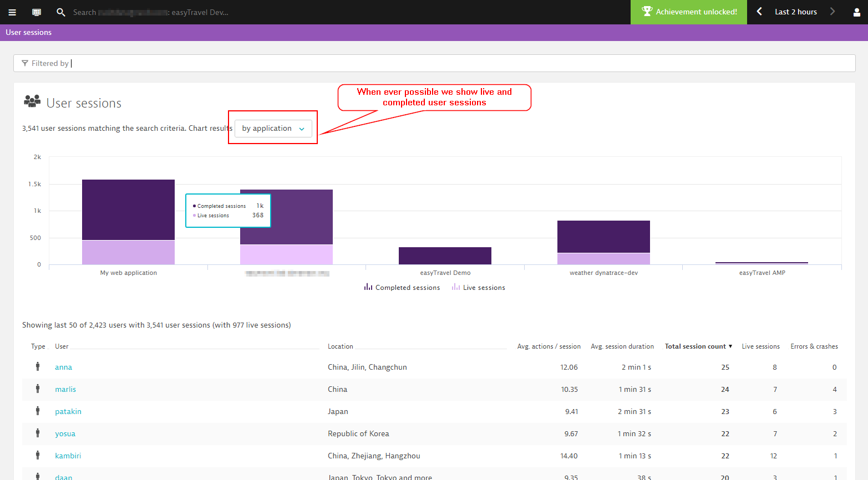Click the 'weather dynatrace-dev' axis label
The image size is (868, 480).
603,273
